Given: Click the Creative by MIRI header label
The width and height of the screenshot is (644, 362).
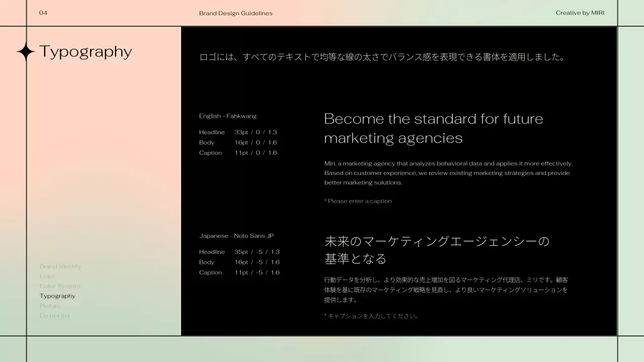Looking at the screenshot, I should [x=580, y=13].
